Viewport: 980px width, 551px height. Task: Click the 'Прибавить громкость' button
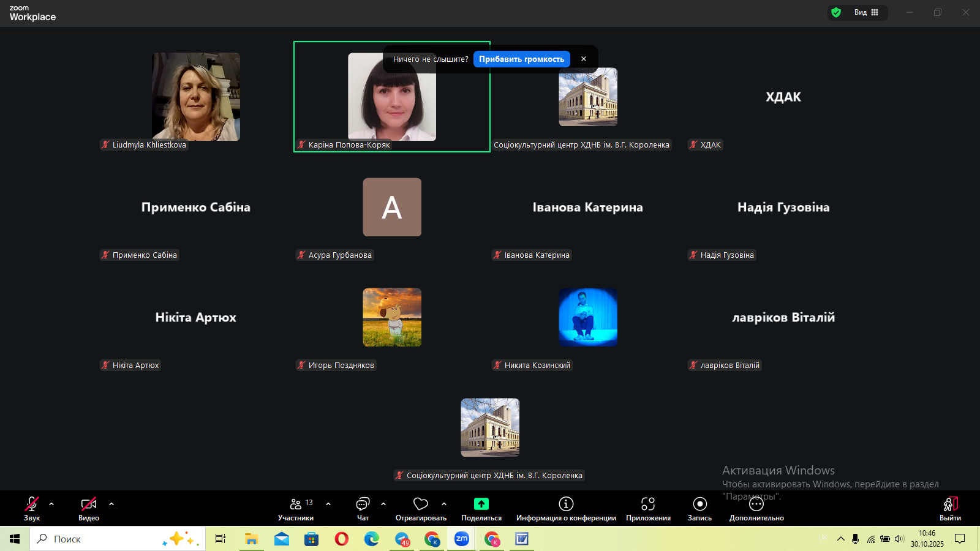521,59
